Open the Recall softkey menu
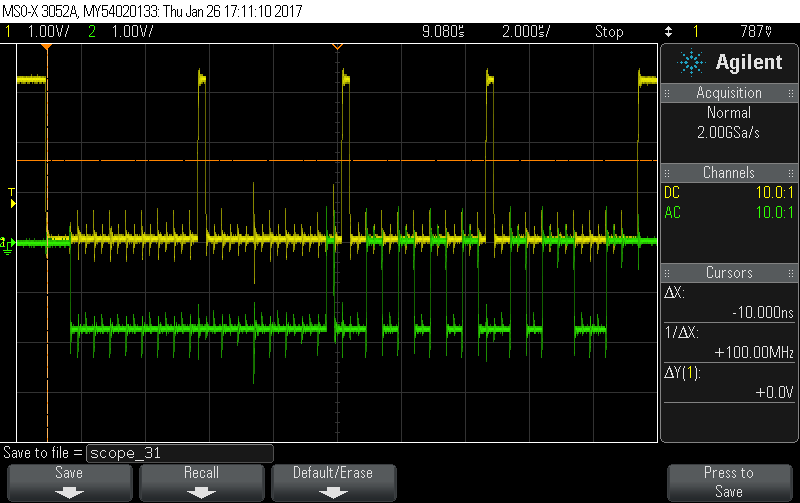This screenshot has width=800, height=503. click(201, 481)
